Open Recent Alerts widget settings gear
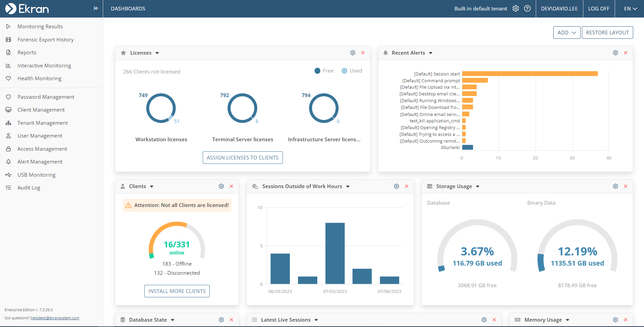644x327 pixels. click(615, 53)
